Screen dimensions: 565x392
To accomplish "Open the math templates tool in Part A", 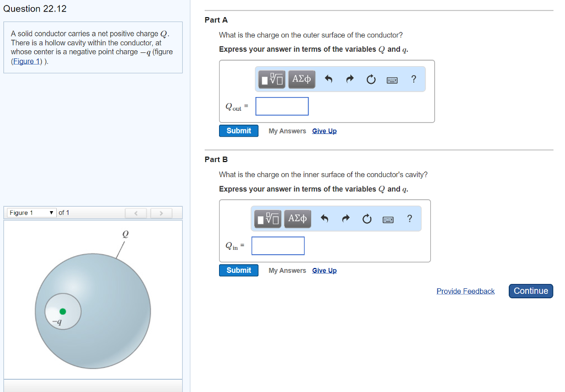I will point(273,79).
